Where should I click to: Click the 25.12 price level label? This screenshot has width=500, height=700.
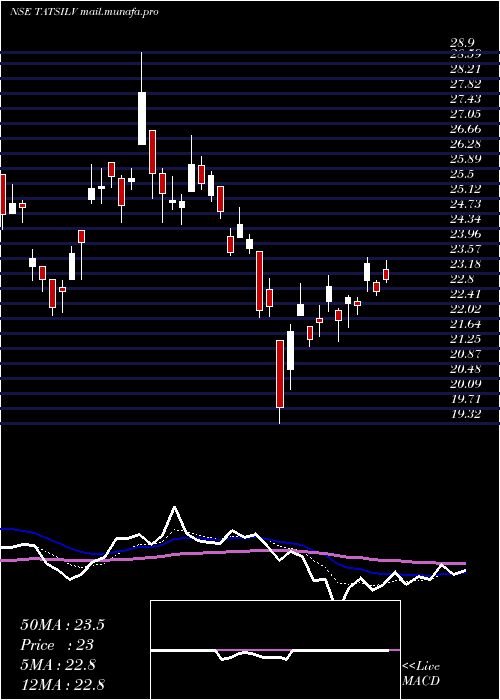tap(465, 189)
